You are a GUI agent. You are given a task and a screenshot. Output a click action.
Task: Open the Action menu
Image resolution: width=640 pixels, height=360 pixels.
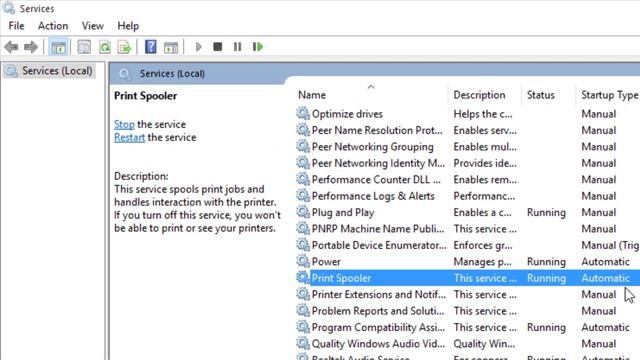[53, 26]
